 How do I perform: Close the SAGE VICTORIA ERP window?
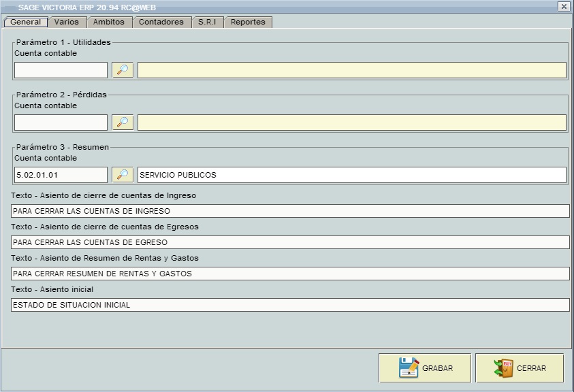pos(564,6)
